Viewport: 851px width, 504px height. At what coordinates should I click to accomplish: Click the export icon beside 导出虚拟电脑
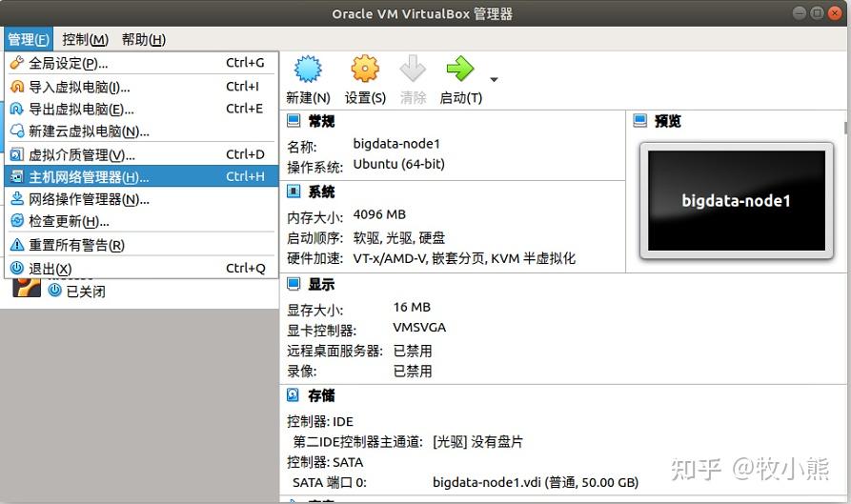[17, 109]
